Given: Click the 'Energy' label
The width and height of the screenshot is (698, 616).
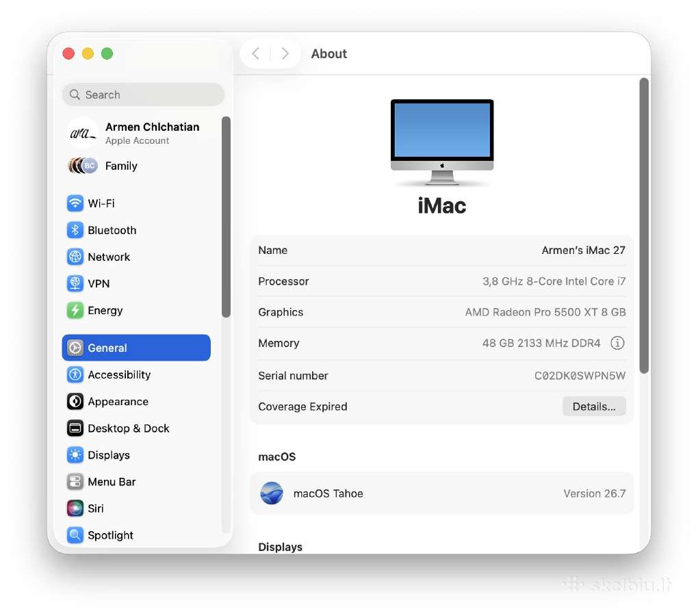Looking at the screenshot, I should 105,310.
